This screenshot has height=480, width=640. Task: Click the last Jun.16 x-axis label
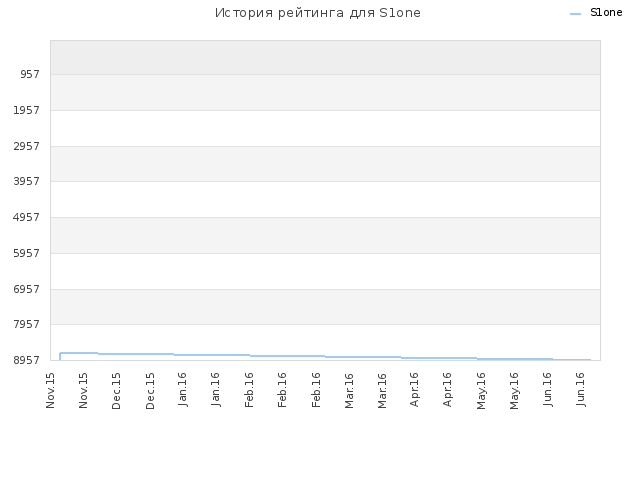[581, 390]
